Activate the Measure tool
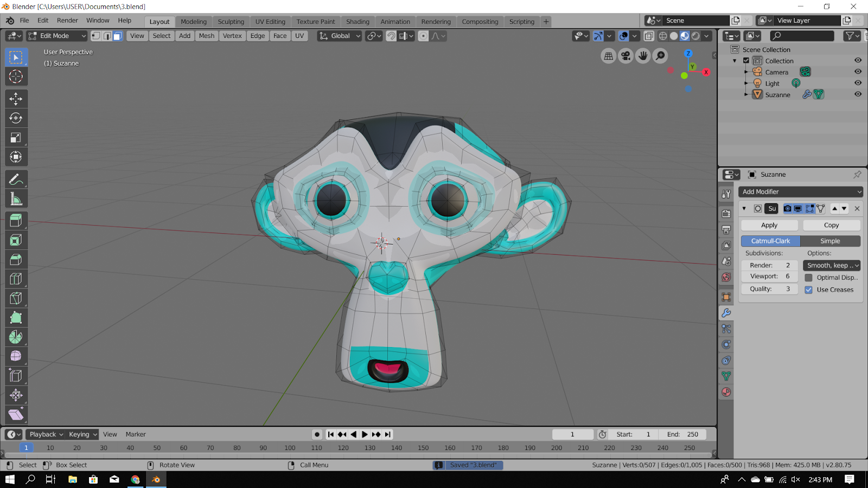The height and width of the screenshot is (488, 868). [16, 198]
